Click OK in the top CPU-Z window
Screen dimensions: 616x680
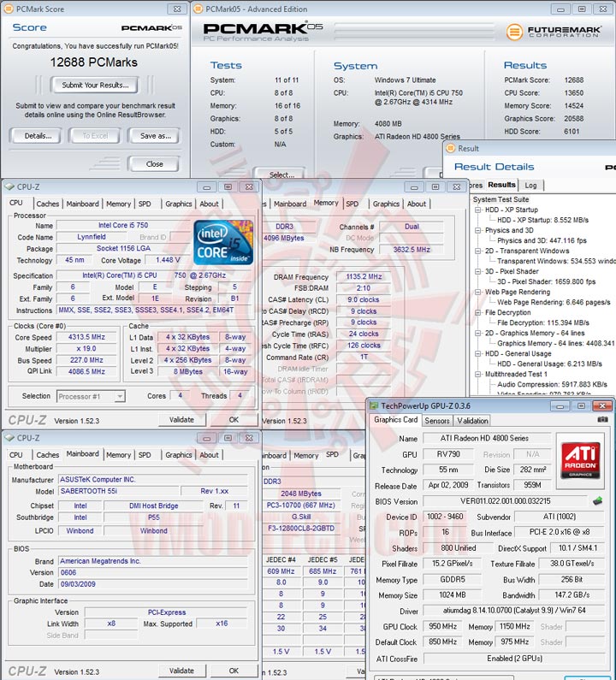(234, 420)
